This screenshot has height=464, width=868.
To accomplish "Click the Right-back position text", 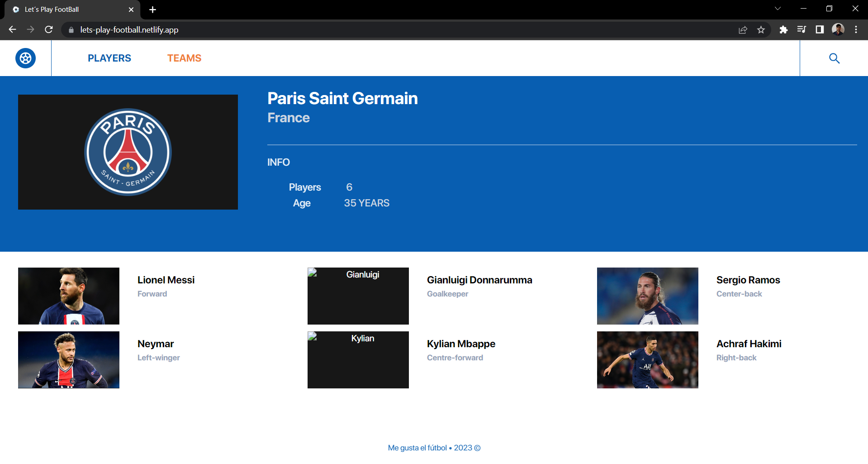I will (736, 358).
